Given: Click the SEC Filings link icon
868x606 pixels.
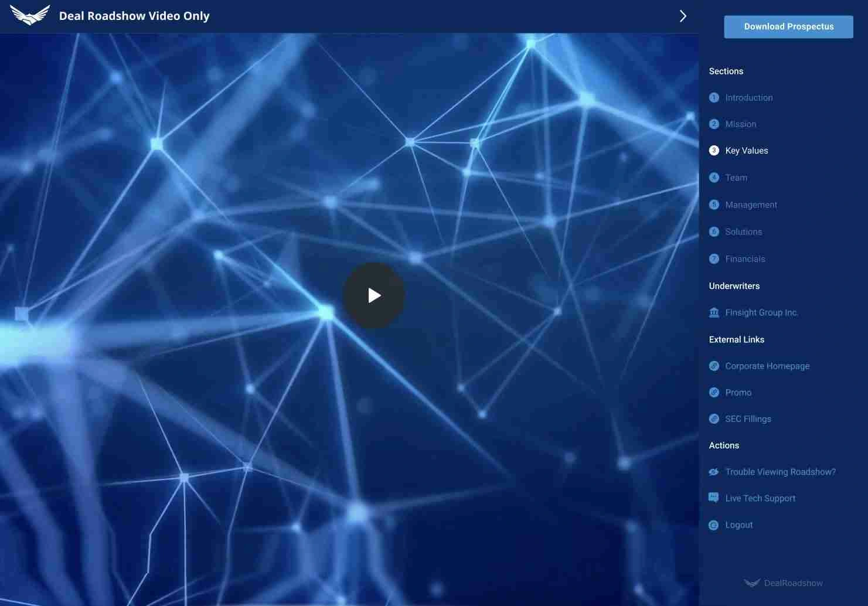Looking at the screenshot, I should [x=714, y=419].
